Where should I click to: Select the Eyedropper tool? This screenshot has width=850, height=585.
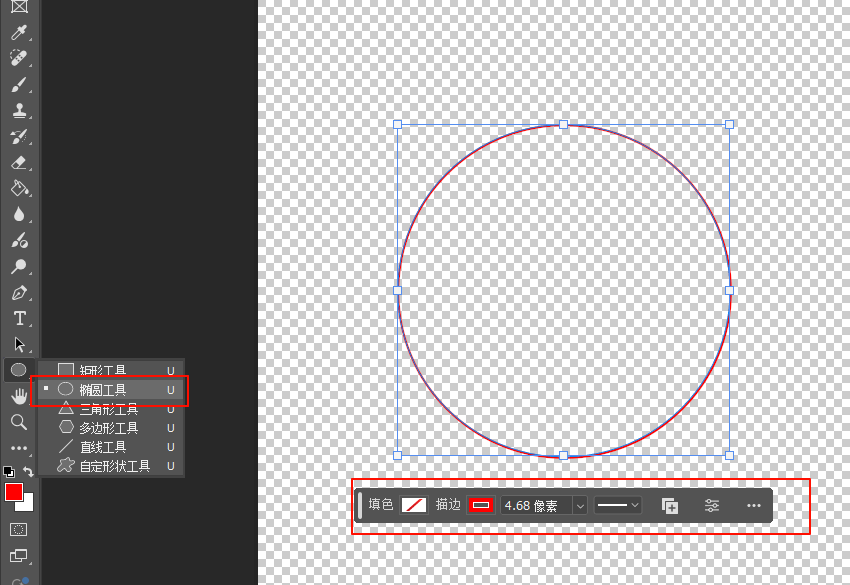(19, 33)
